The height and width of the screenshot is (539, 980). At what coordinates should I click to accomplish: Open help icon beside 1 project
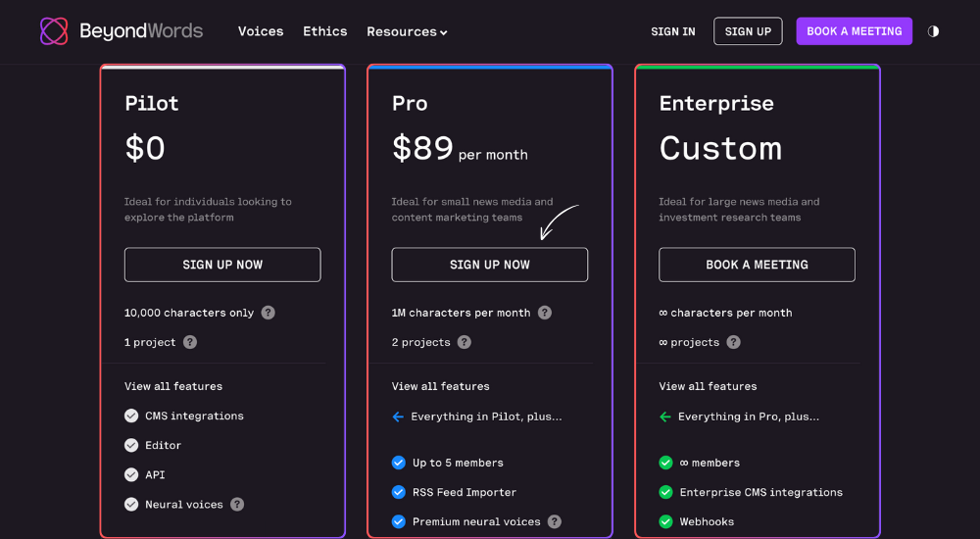pyautogui.click(x=190, y=342)
